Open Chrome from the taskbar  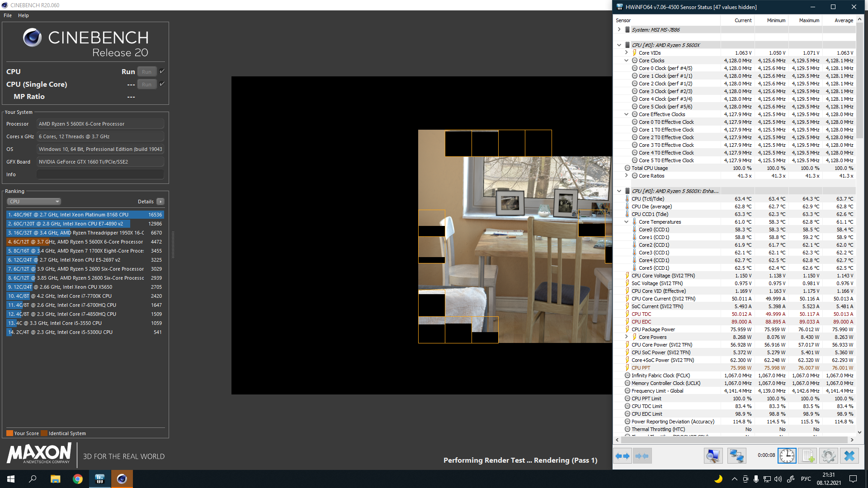pos(78,479)
